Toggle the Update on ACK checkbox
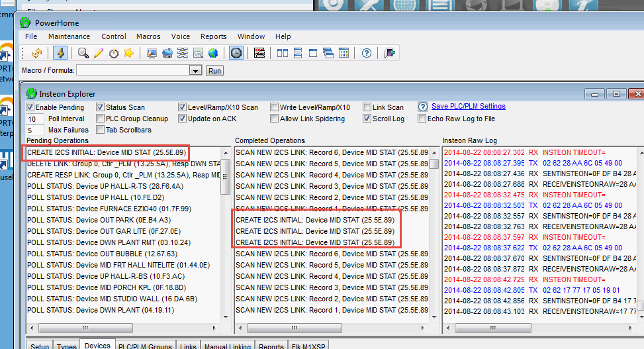The width and height of the screenshot is (644, 349). coord(183,119)
